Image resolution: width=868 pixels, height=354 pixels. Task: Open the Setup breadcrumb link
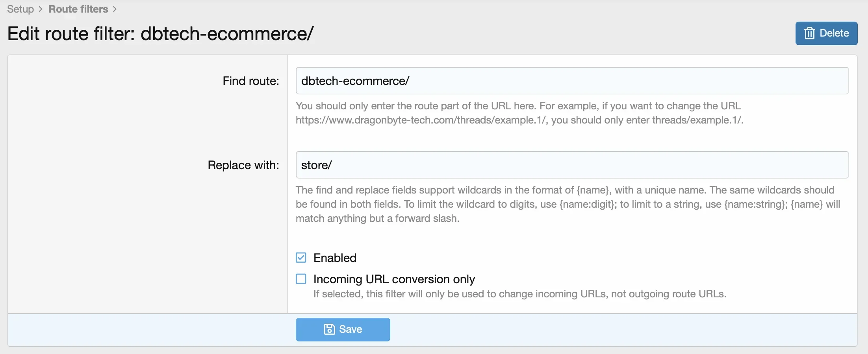coord(20,9)
